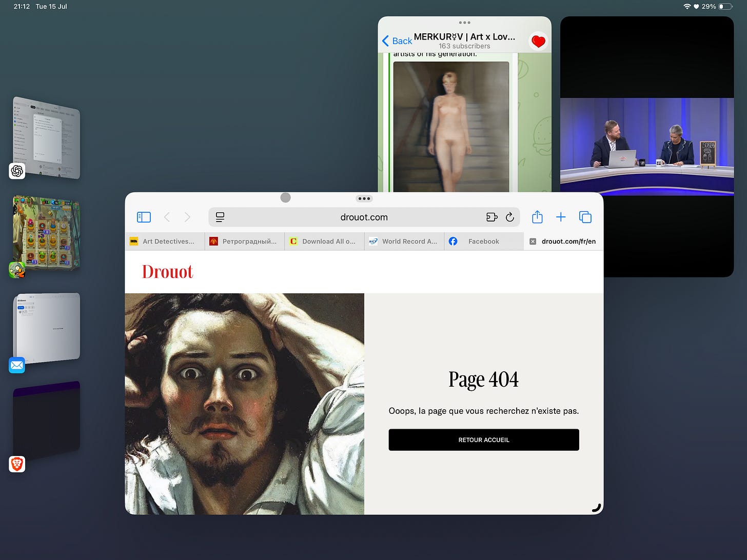This screenshot has height=560, width=747.
Task: Click the 29% battery percentage text
Action: (x=709, y=7)
